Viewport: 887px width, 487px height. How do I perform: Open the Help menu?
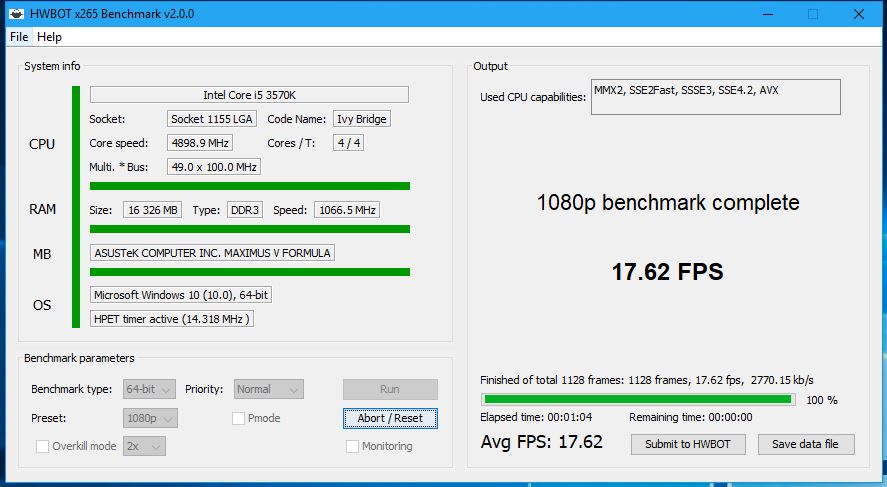(49, 37)
